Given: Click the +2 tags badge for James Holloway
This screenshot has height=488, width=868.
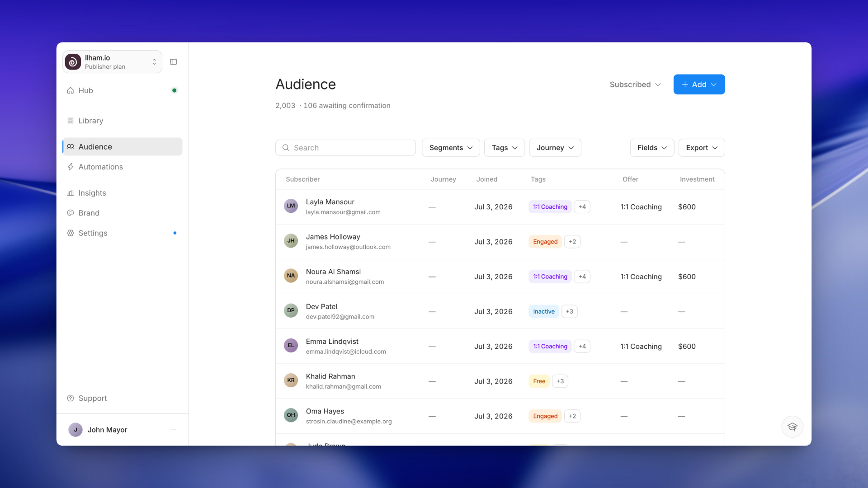Looking at the screenshot, I should (x=572, y=242).
